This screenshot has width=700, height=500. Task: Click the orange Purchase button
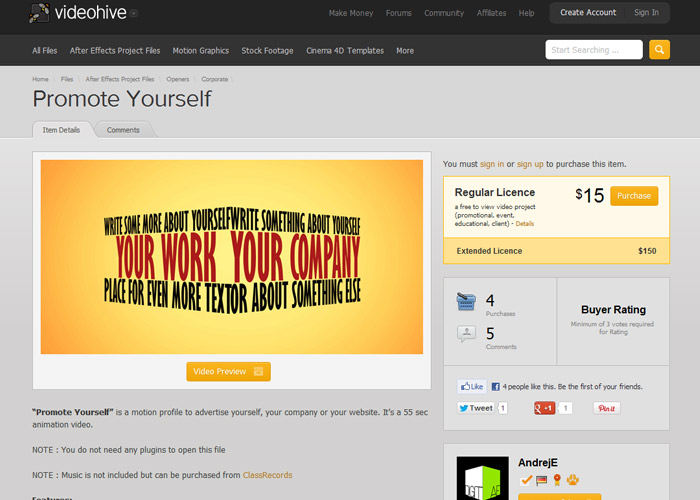click(x=634, y=196)
